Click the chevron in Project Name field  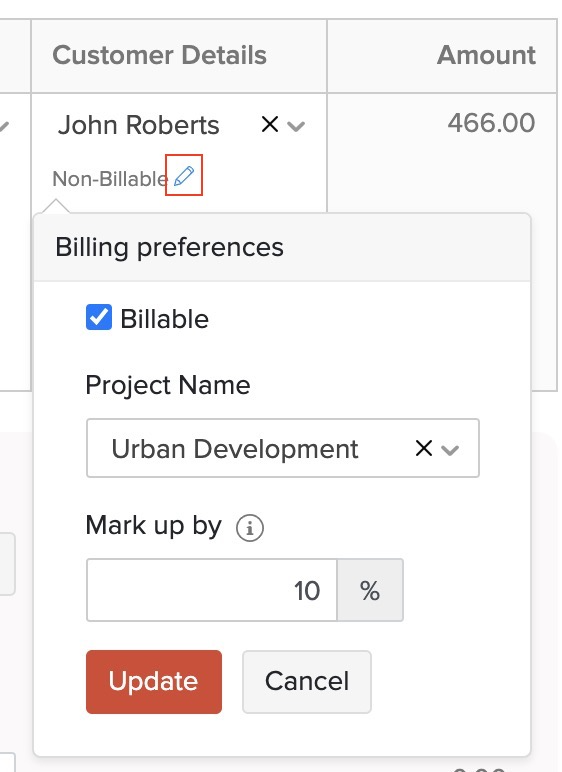point(450,450)
